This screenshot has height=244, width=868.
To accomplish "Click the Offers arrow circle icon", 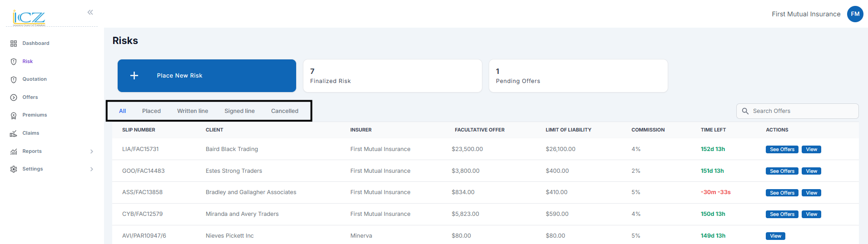I will tap(14, 98).
